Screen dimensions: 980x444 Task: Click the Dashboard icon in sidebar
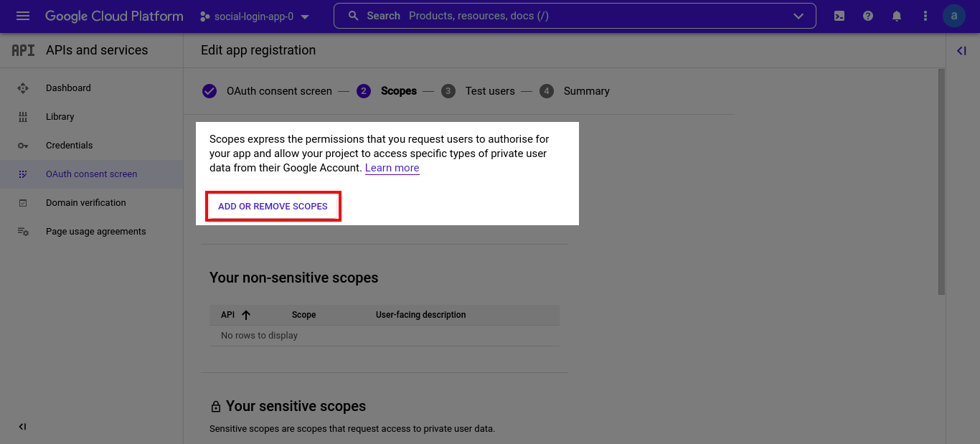[x=23, y=88]
